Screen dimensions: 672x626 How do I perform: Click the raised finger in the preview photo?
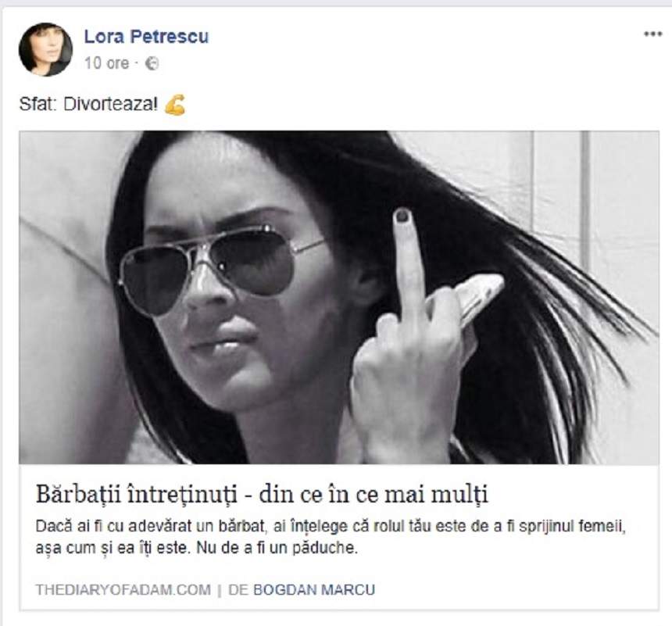point(406,263)
